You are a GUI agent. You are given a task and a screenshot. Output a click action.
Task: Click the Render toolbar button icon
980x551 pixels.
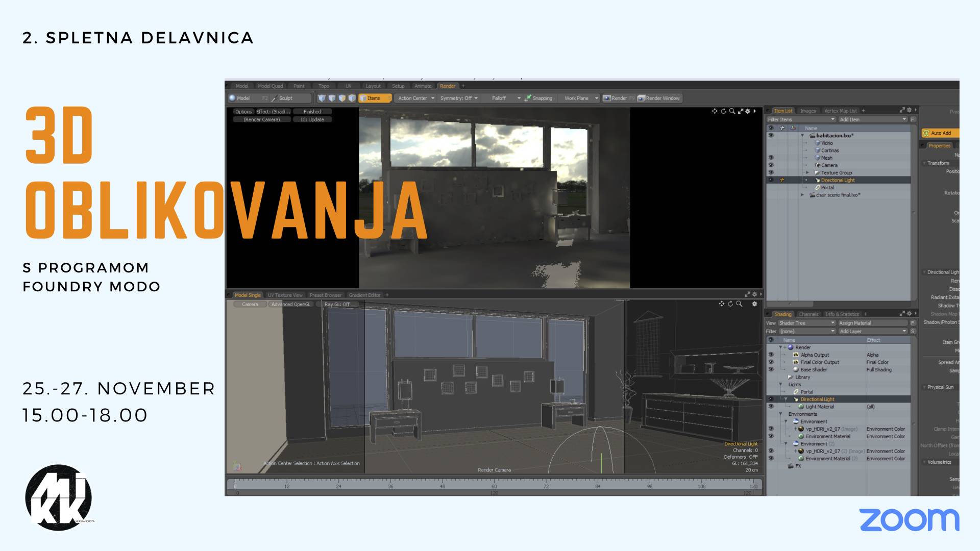607,98
